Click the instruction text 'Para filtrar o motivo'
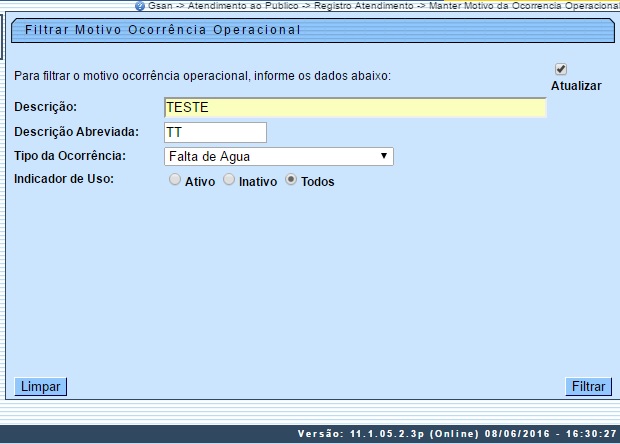This screenshot has height=444, width=620. coord(202,76)
